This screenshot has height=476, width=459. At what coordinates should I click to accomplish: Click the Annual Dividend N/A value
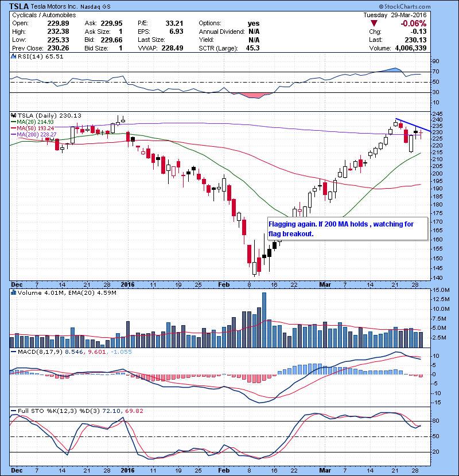(254, 32)
